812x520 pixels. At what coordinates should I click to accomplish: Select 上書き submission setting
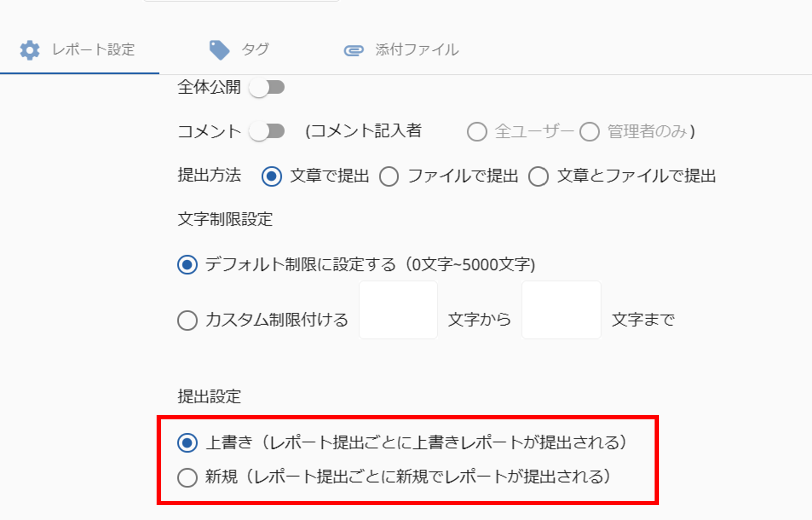[187, 443]
